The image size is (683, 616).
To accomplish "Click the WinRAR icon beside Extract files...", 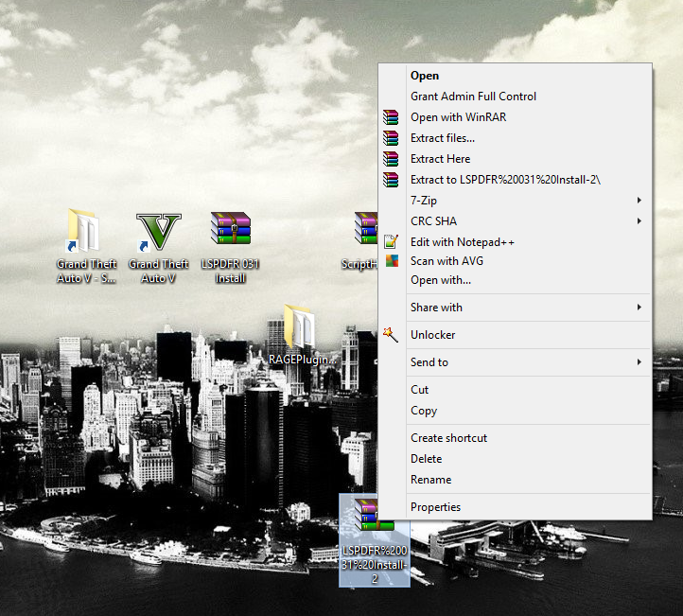I will (391, 138).
